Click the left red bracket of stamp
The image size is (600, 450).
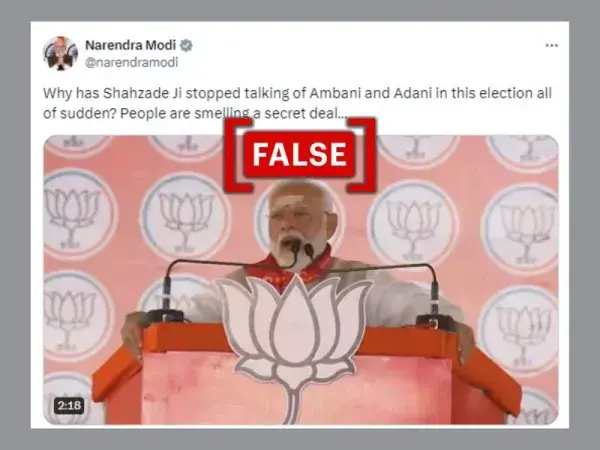(x=237, y=155)
